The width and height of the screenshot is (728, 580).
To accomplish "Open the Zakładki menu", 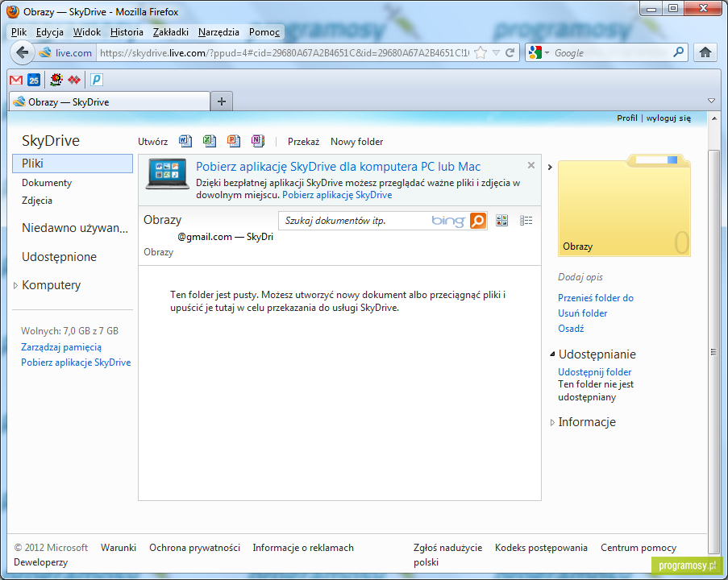I will click(170, 32).
